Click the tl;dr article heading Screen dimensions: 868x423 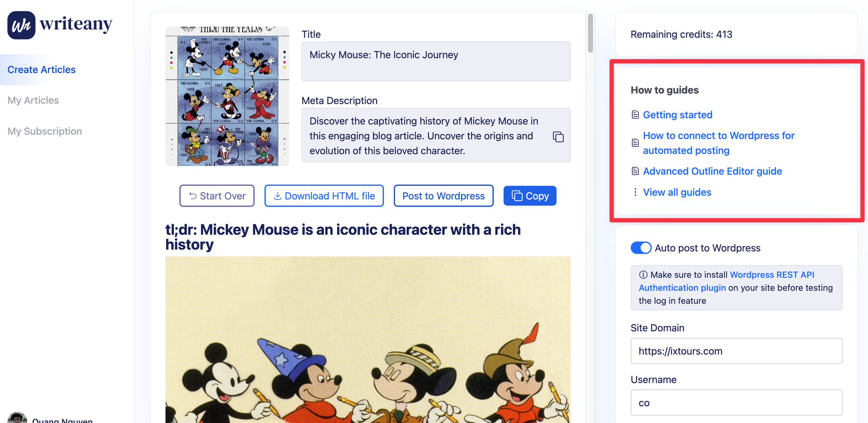(x=343, y=237)
